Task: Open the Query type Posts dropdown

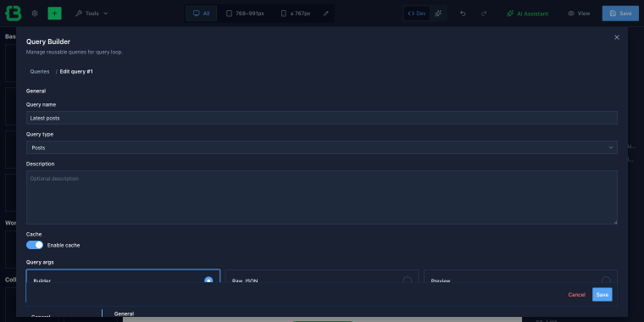Action: tap(322, 147)
